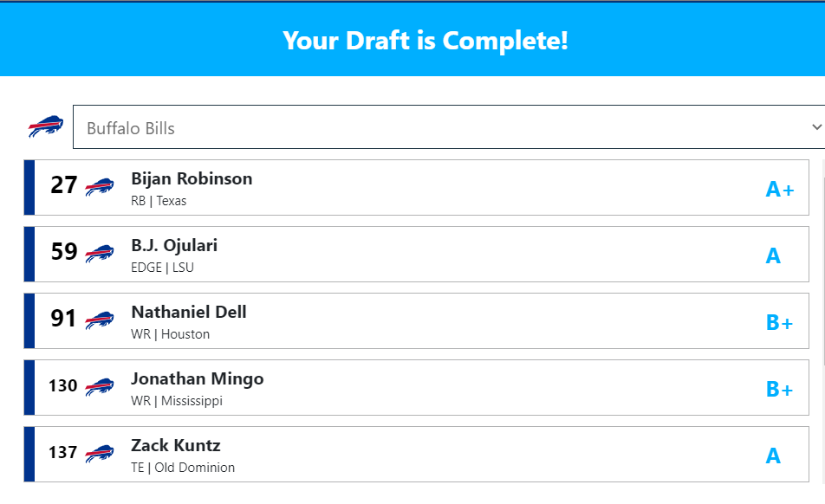Viewport: 825px width, 504px height.
Task: Click the B+ grade for Nathaniel Dell
Action: point(779,323)
